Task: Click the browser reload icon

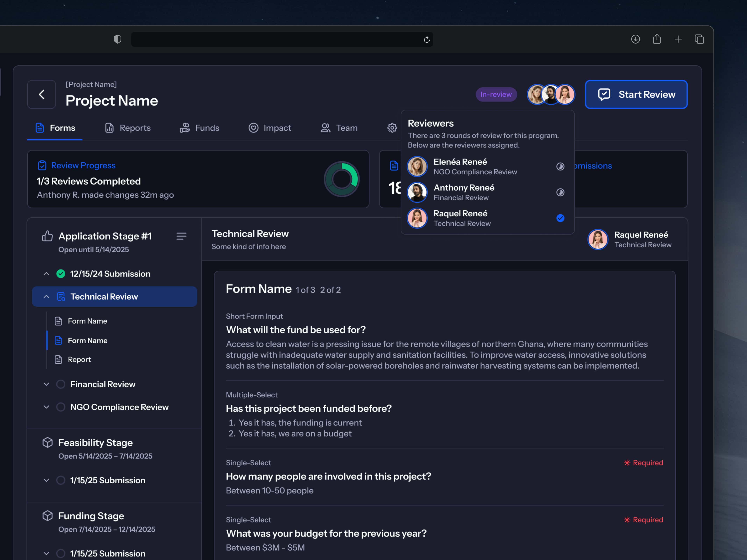Action: tap(427, 40)
